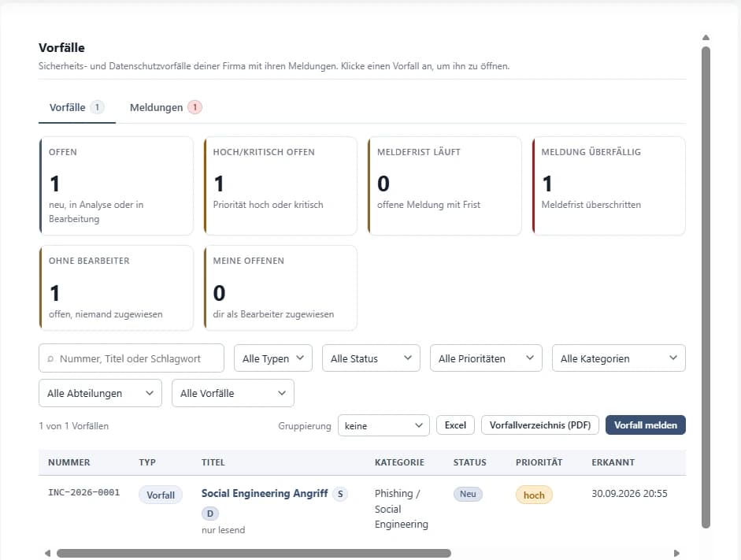The image size is (741, 560).
Task: Focus the Nummer, Titel oder Schlagwort search field
Action: click(132, 358)
